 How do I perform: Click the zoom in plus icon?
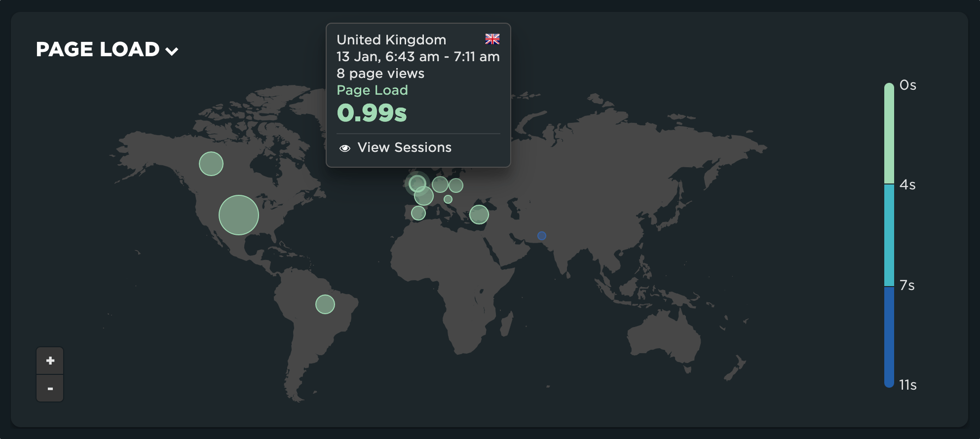coord(50,360)
